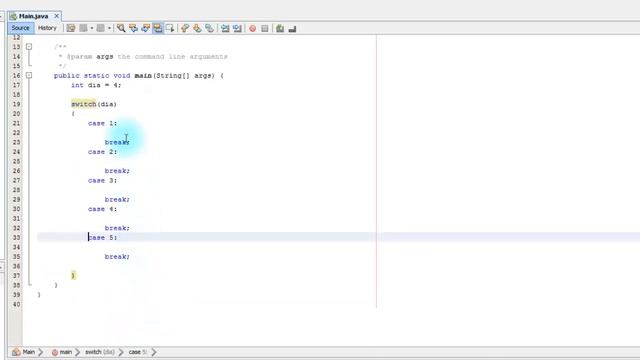Click the Next Bookmark icon
The height and width of the screenshot is (360, 640).
tap(197, 28)
